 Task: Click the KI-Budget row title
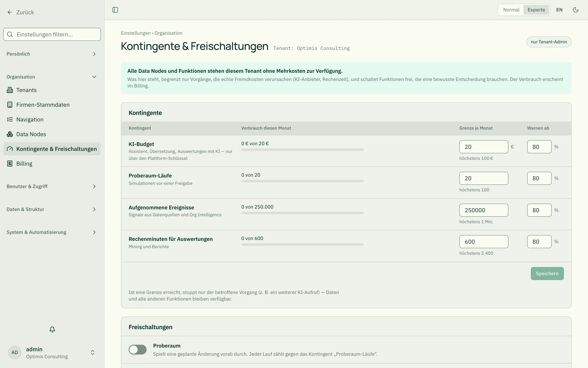point(141,144)
